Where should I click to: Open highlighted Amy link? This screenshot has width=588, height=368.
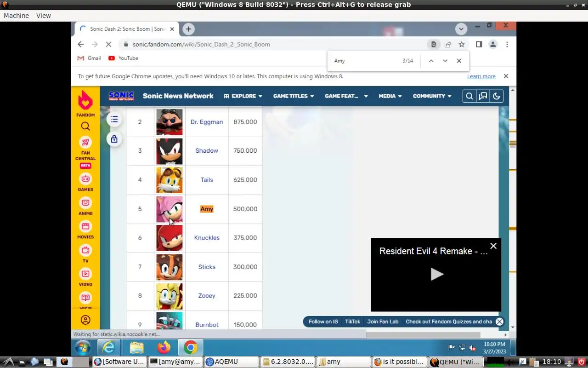tap(207, 209)
